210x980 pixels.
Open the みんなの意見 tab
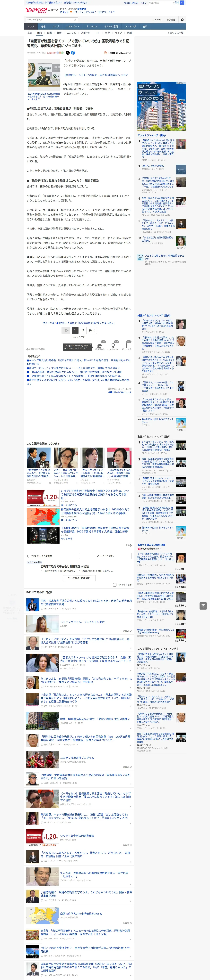coord(111,27)
